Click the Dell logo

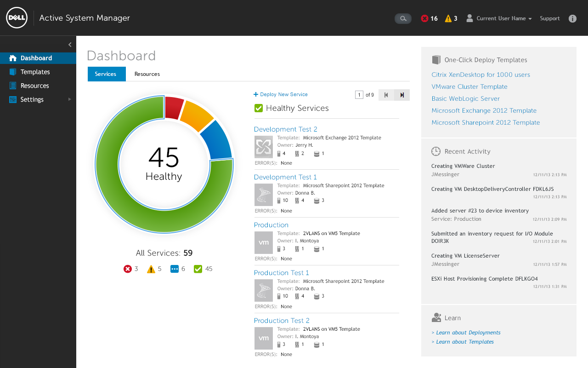pyautogui.click(x=17, y=18)
